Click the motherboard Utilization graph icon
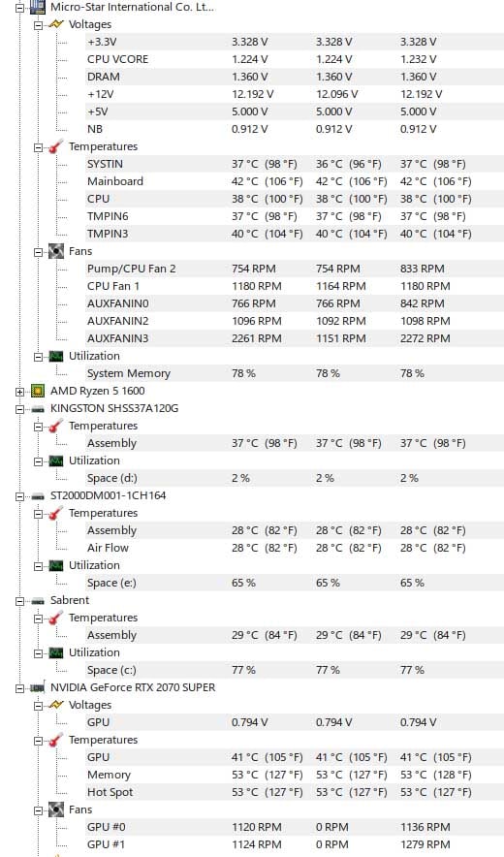The width and height of the screenshot is (504, 857). pyautogui.click(x=56, y=357)
